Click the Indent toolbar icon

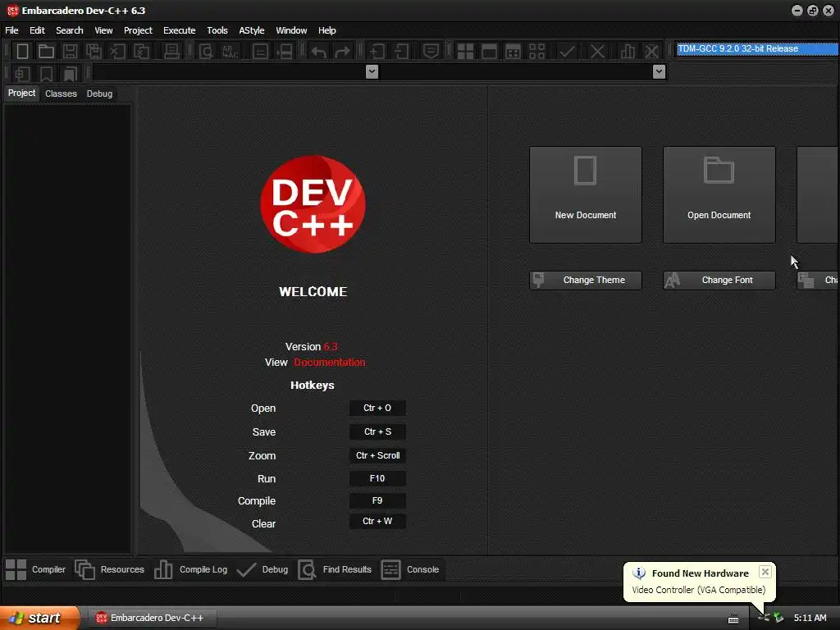pyautogui.click(x=377, y=52)
